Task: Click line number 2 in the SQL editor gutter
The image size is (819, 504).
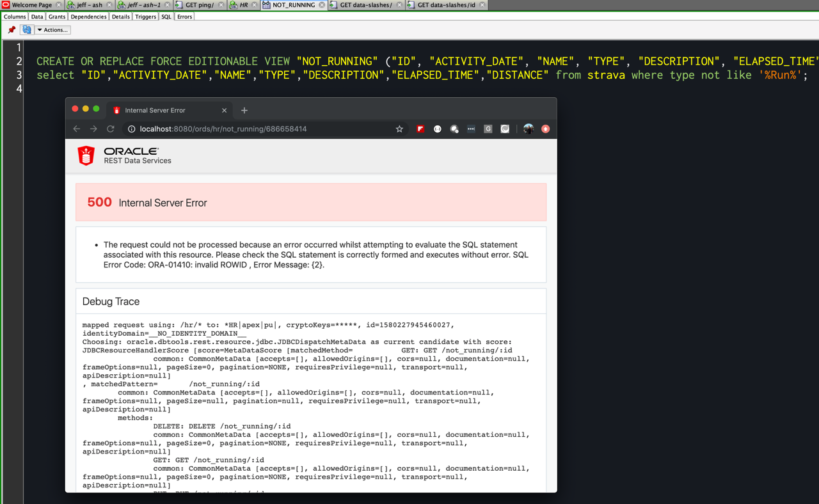Action: point(19,61)
